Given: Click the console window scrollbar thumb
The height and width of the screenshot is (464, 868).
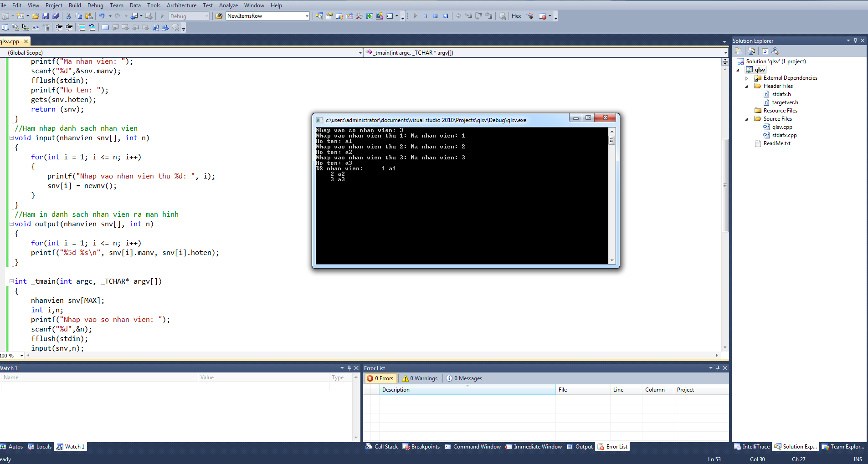Looking at the screenshot, I should pyautogui.click(x=612, y=140).
